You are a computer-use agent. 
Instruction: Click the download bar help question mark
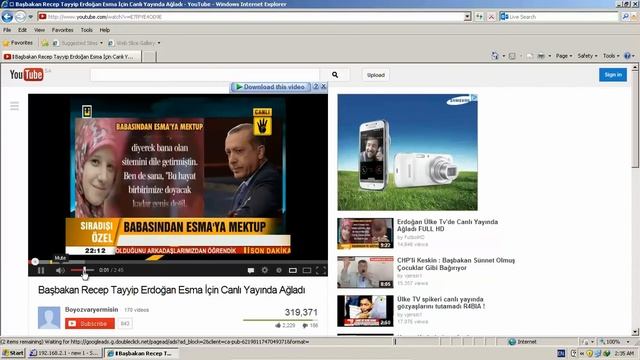click(316, 87)
